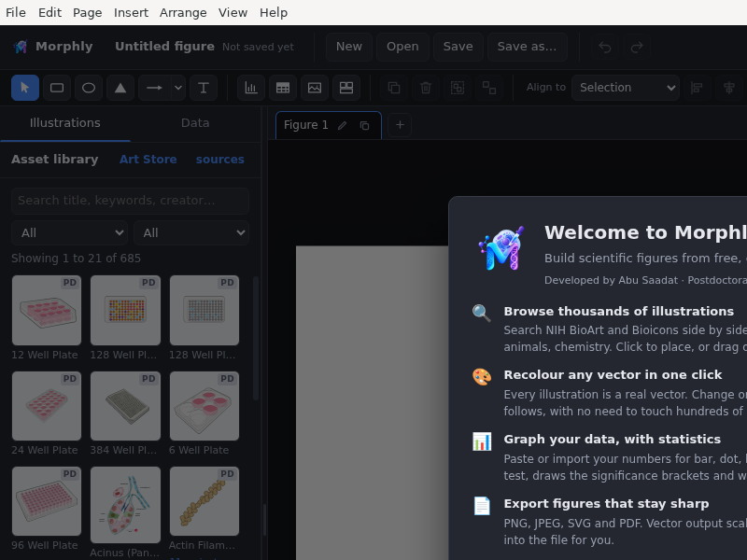Add a new figure tab
Screen dimensions: 747x560
click(400, 125)
